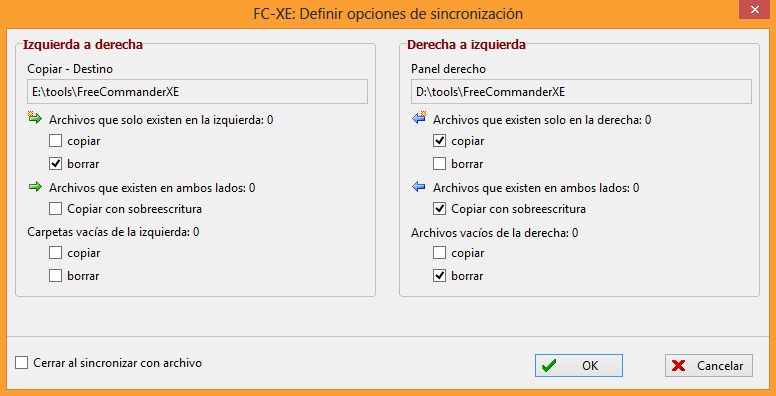This screenshot has height=396, width=776.
Task: Click the green checkmark icon on OK
Action: [549, 366]
